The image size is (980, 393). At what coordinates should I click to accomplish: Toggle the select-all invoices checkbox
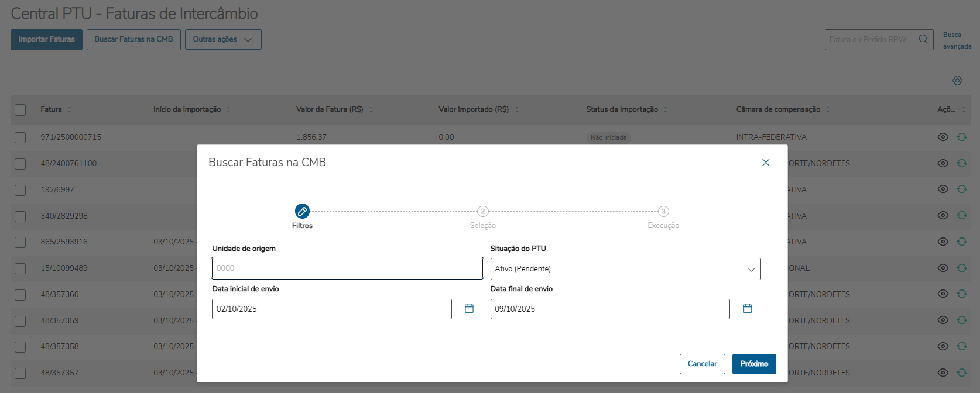tap(20, 110)
